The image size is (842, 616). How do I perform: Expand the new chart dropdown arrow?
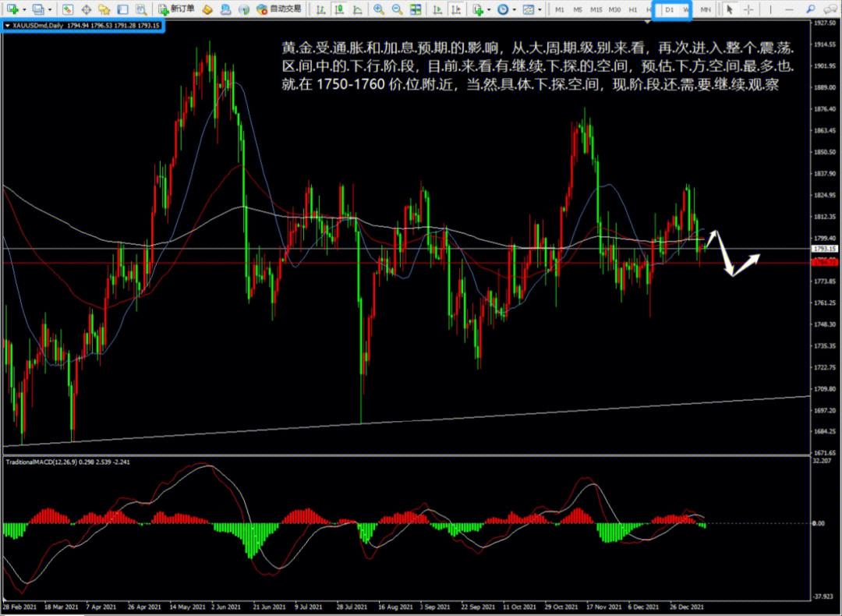(x=24, y=9)
